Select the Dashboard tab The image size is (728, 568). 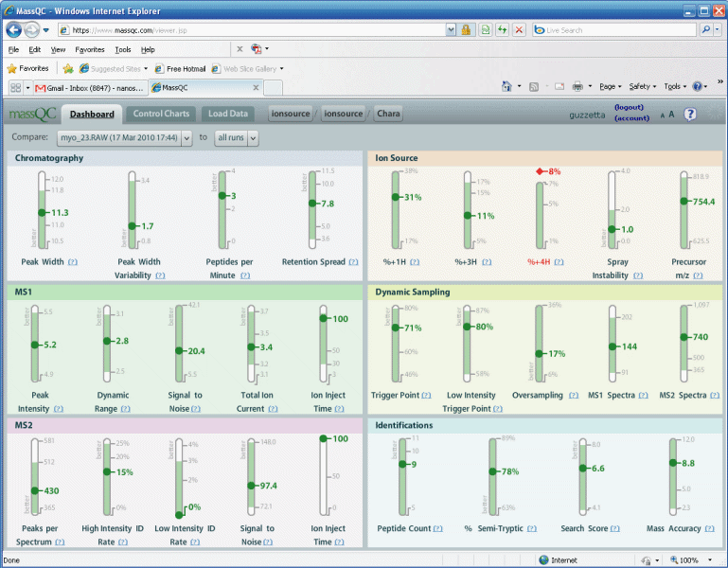92,115
